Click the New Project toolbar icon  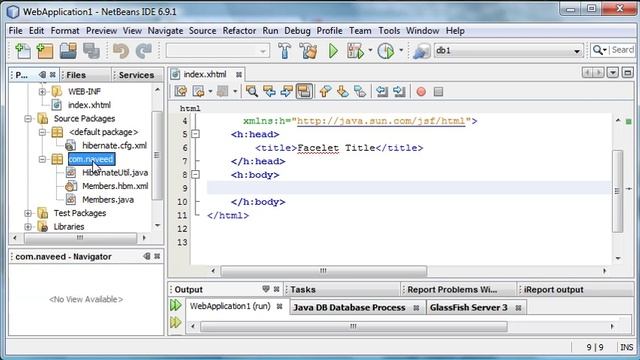point(45,51)
